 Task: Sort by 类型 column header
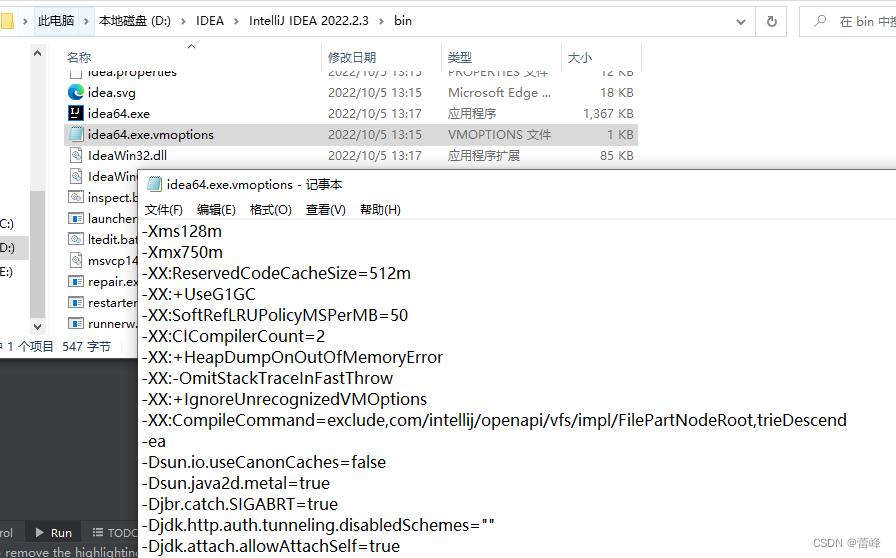pos(460,57)
